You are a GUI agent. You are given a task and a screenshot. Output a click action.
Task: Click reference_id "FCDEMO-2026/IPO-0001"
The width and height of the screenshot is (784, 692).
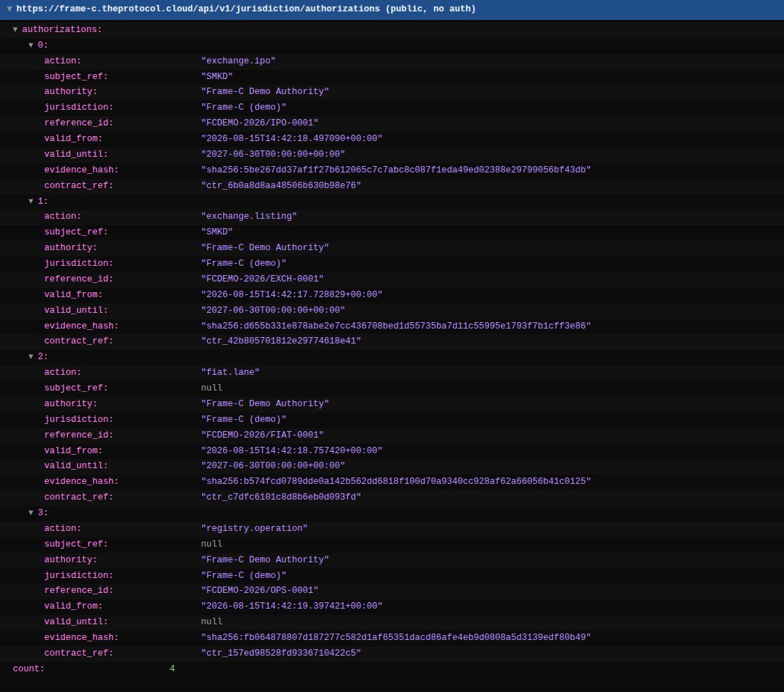(x=259, y=123)
